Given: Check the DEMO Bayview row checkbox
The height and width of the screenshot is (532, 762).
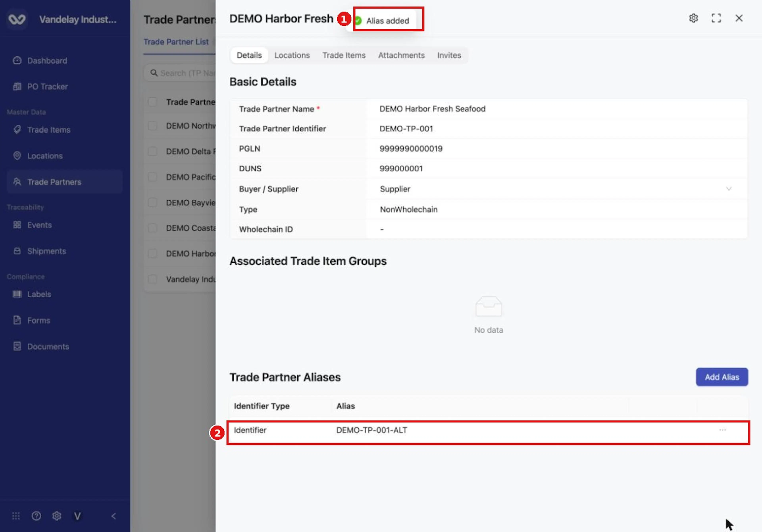Looking at the screenshot, I should coord(152,202).
